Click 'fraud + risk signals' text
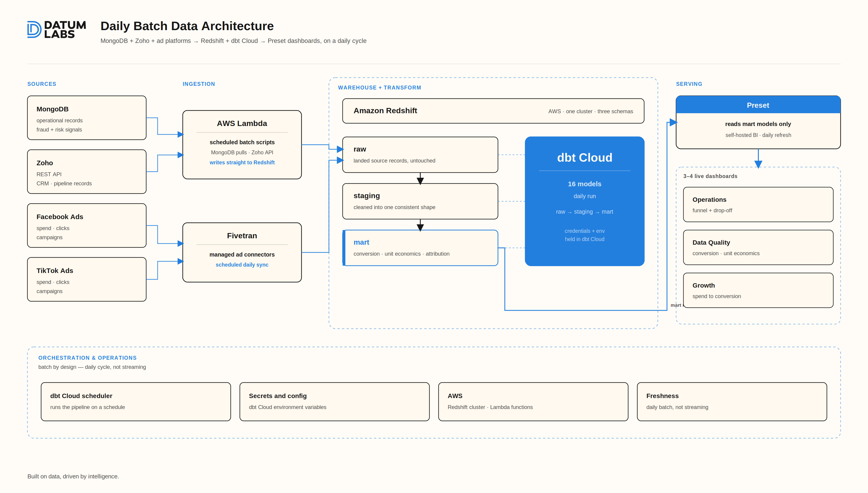 (59, 130)
